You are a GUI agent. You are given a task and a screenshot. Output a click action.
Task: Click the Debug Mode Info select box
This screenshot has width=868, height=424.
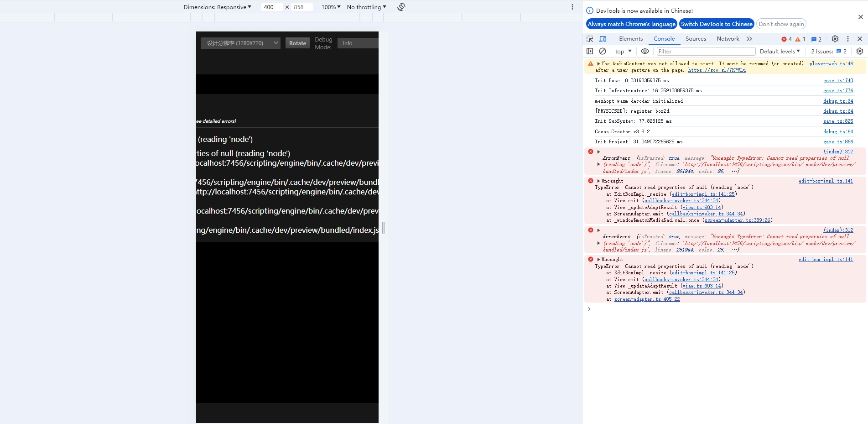[x=358, y=43]
